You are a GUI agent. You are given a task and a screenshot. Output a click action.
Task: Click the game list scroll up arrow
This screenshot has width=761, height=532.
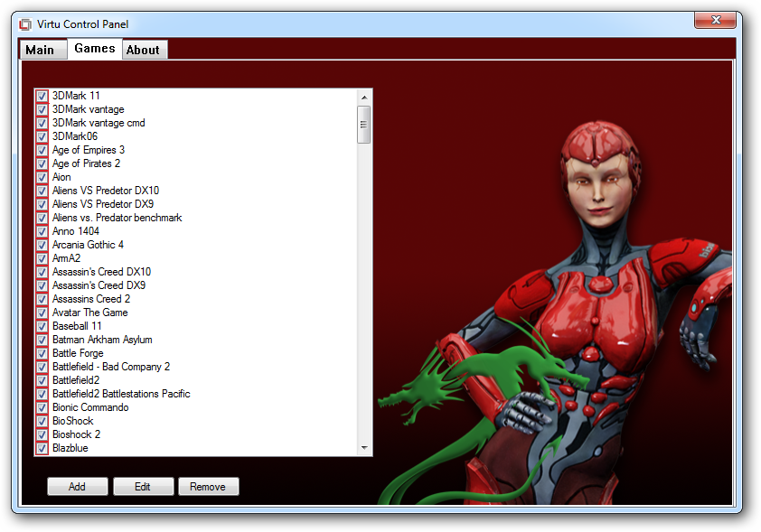(364, 98)
